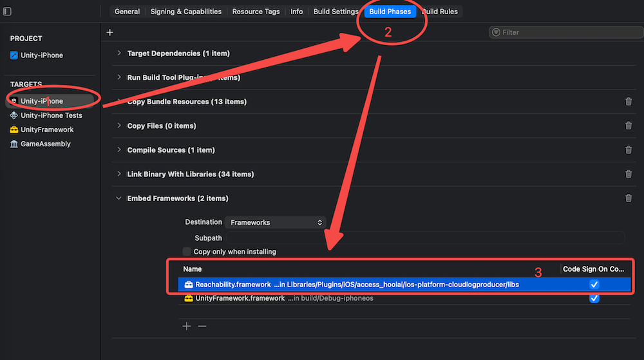Viewport: 644px width, 360px height.
Task: Open the Destination Frameworks dropdown
Action: pyautogui.click(x=276, y=222)
